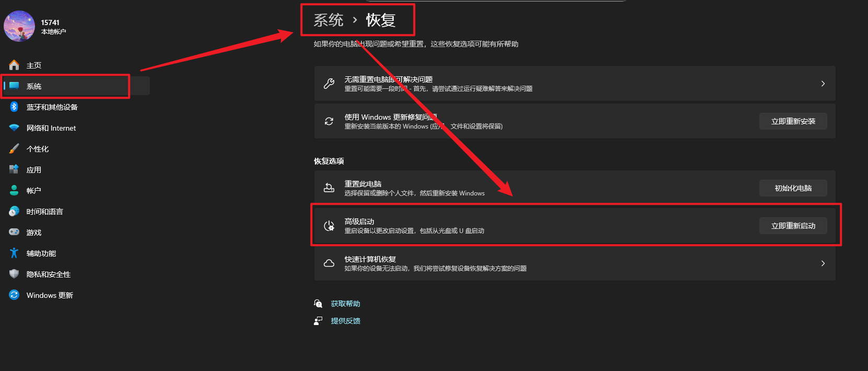Click the 获取帮助 help icon
The height and width of the screenshot is (371, 868).
318,304
